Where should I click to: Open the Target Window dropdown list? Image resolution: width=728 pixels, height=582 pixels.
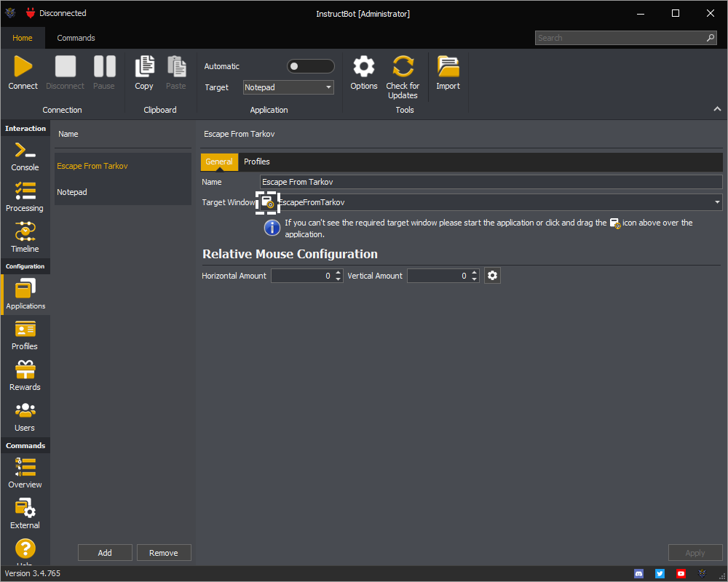(717, 202)
